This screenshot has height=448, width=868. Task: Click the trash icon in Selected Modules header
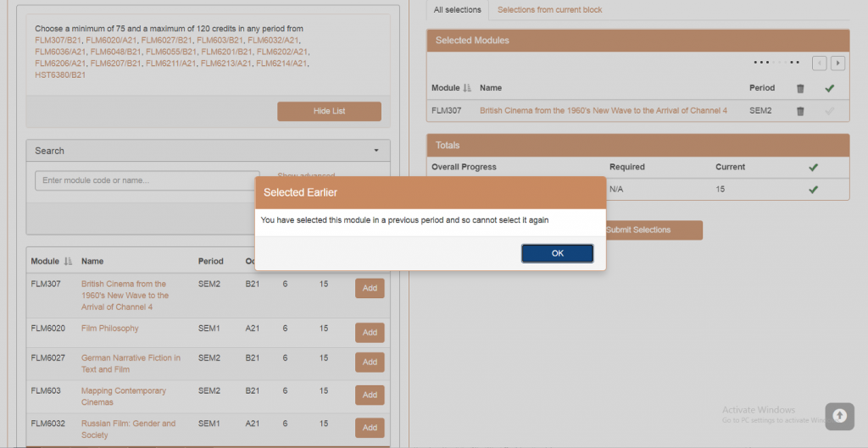tap(800, 88)
